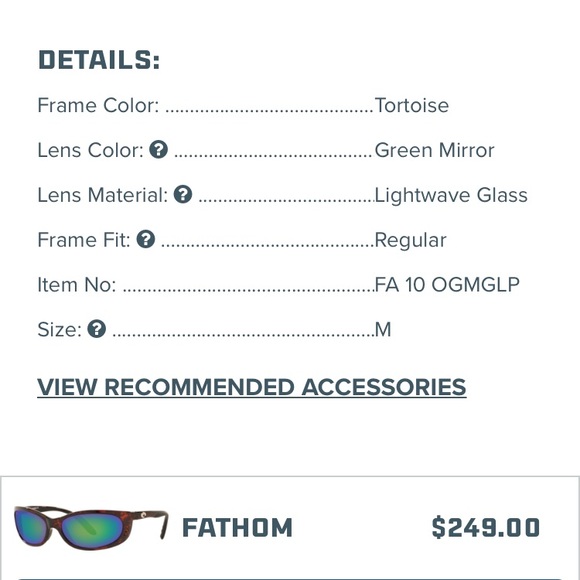
Task: Click the DETAILS heading
Action: [99, 60]
